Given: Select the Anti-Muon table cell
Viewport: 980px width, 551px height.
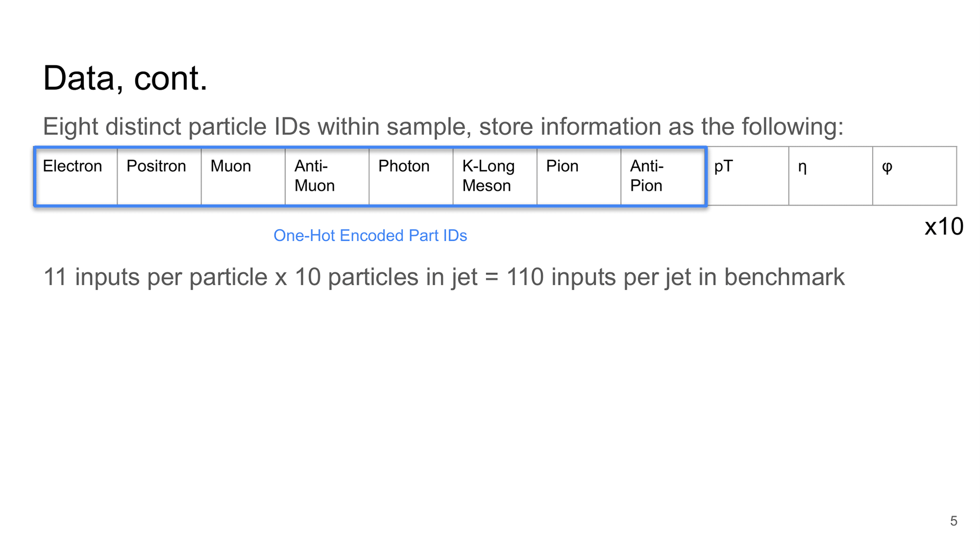Looking at the screenshot, I should click(x=327, y=176).
